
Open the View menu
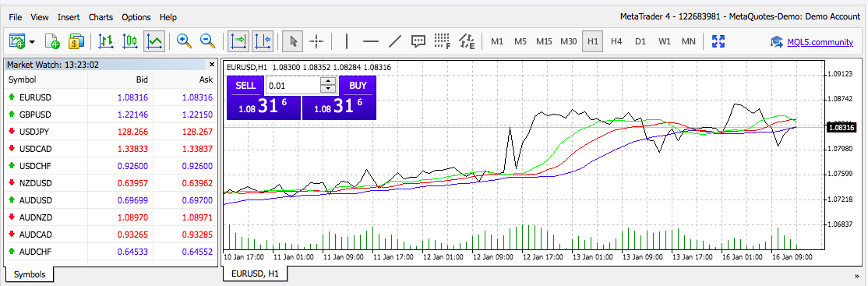[x=40, y=17]
